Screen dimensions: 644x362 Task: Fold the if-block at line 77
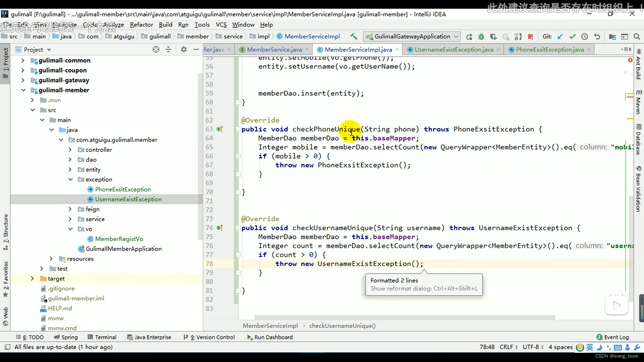(238, 255)
